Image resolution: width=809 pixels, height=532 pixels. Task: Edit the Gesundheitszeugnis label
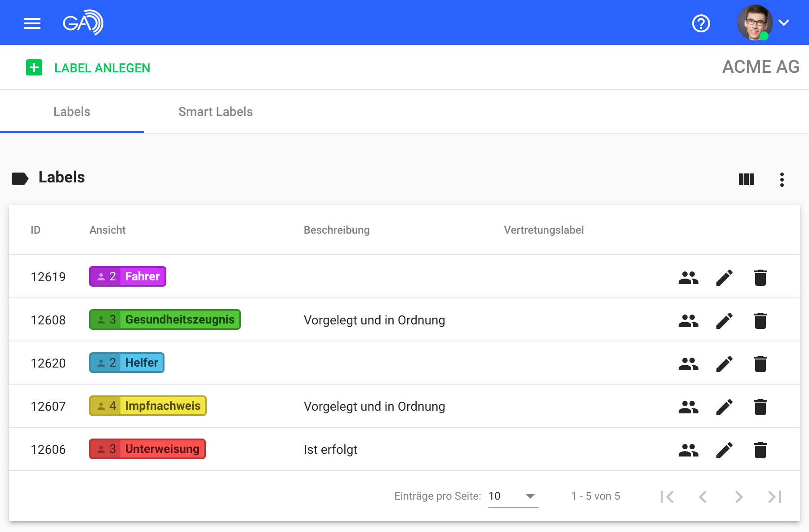(724, 321)
